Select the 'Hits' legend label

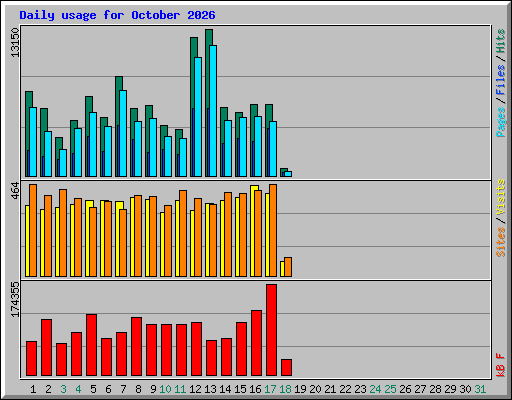(501, 41)
